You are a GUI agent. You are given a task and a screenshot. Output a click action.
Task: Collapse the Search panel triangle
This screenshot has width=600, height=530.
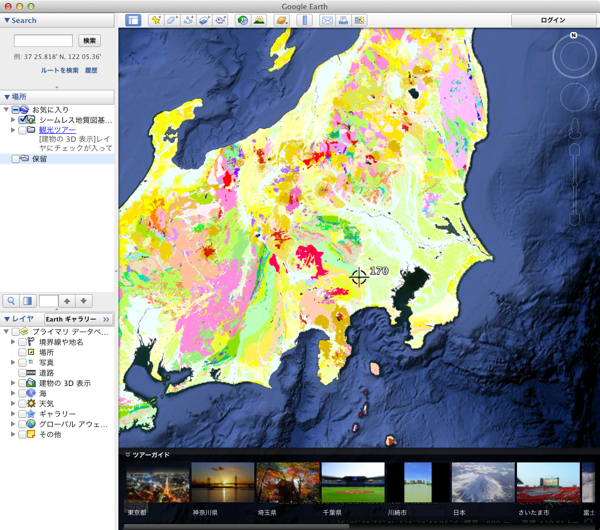point(7,20)
